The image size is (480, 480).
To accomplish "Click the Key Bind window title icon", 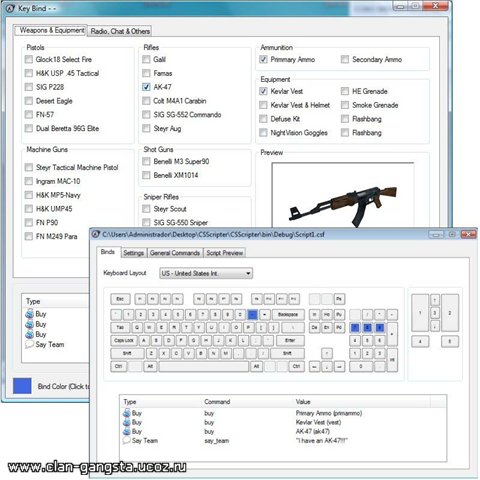I will (x=10, y=8).
